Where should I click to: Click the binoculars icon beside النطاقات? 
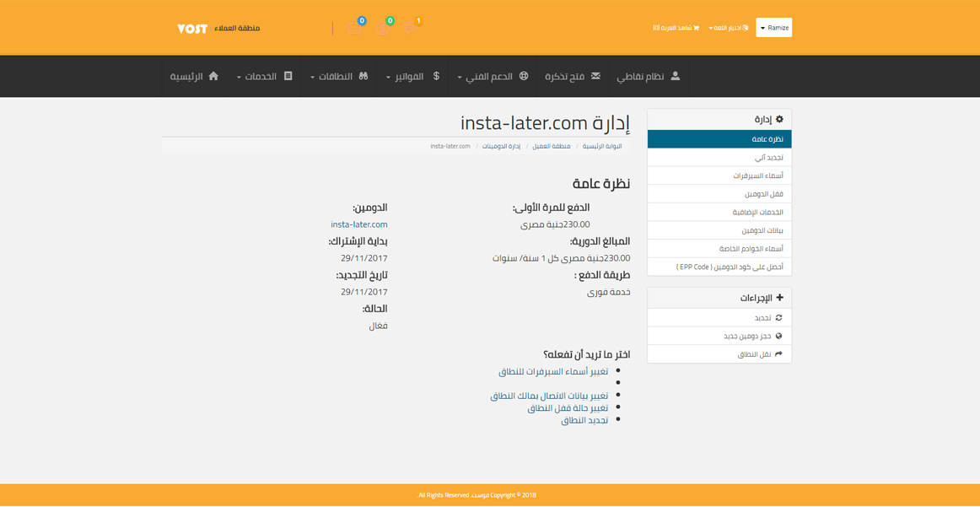coord(363,76)
